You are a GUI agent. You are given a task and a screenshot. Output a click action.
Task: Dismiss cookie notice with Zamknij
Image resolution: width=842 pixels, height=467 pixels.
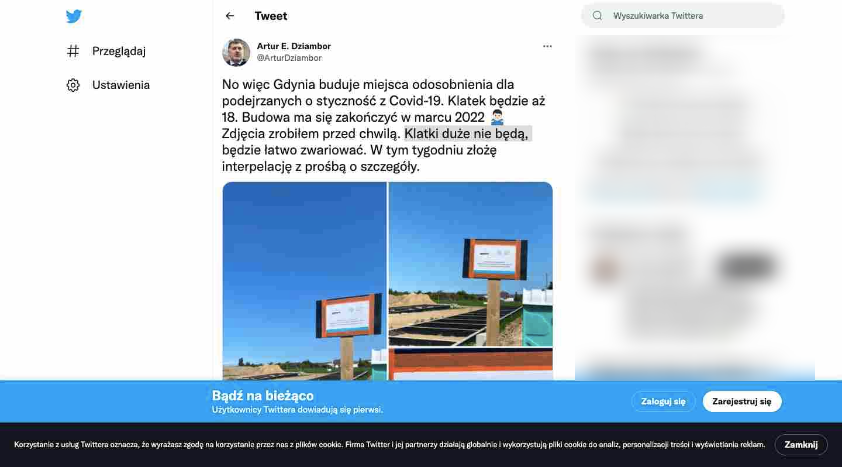pyautogui.click(x=801, y=444)
